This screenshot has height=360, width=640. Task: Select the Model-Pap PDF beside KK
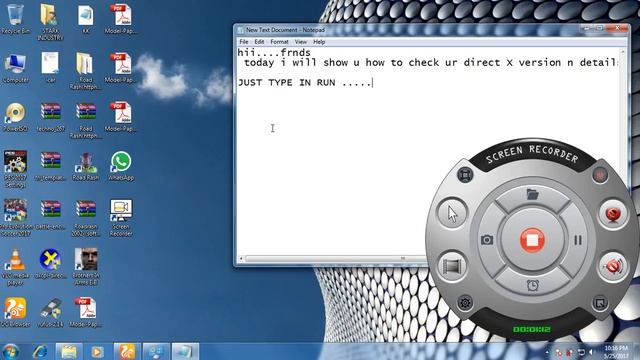(x=121, y=19)
